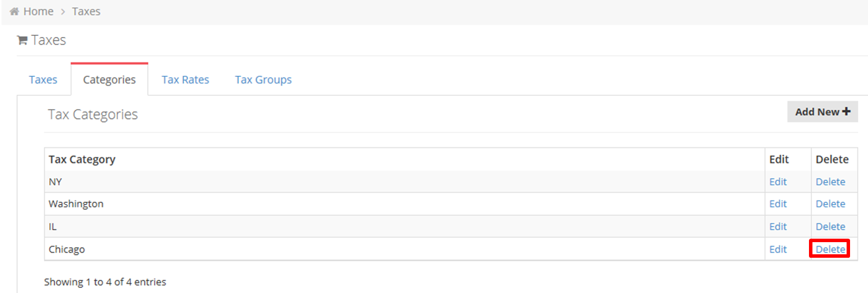Select the Categories tab
Screen dimensions: 868x293
[x=109, y=80]
